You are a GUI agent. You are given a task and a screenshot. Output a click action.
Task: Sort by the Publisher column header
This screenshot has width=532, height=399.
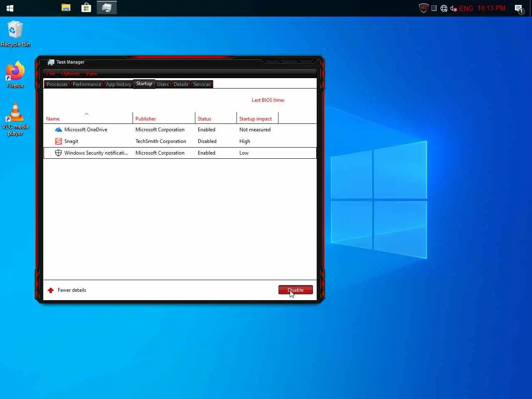(x=164, y=118)
